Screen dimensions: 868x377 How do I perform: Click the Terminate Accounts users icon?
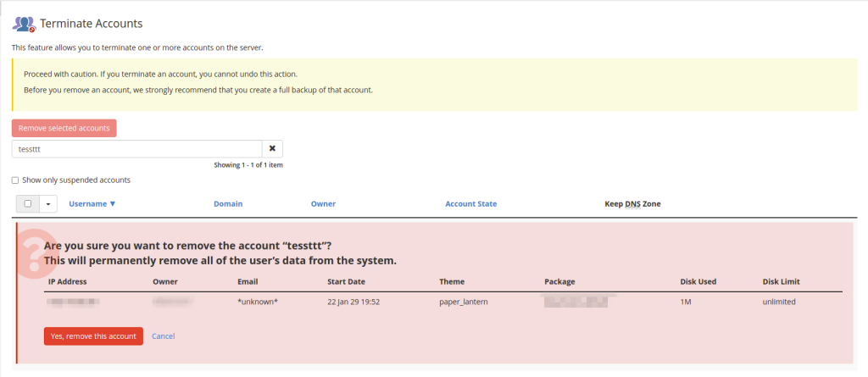(x=24, y=24)
